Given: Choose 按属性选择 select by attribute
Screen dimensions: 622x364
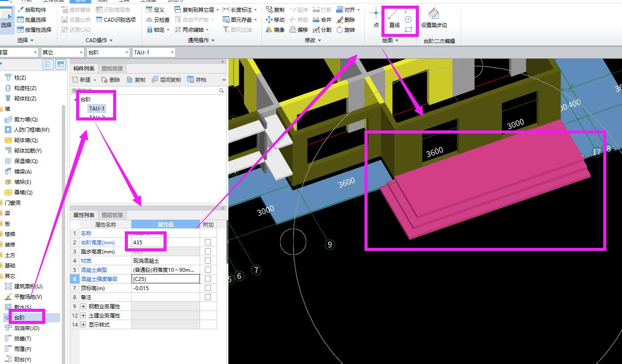Looking at the screenshot, I should [x=34, y=30].
